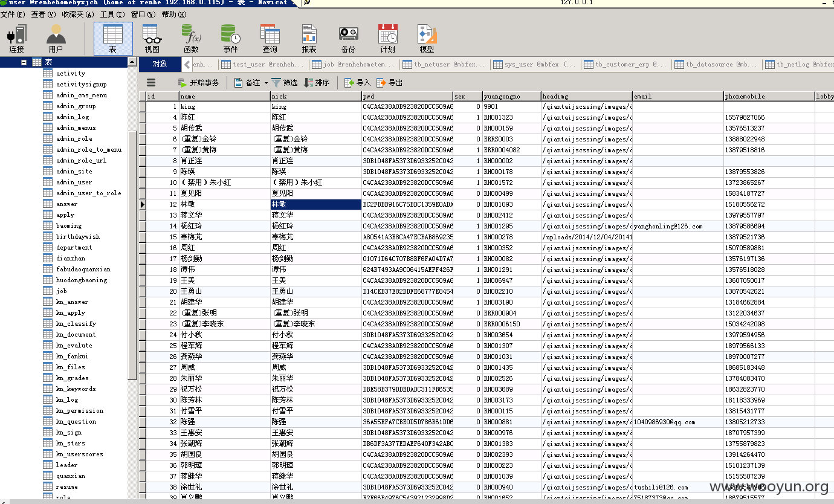This screenshot has width=834, height=504.
Task: Switch to 视图 views
Action: tap(152, 39)
